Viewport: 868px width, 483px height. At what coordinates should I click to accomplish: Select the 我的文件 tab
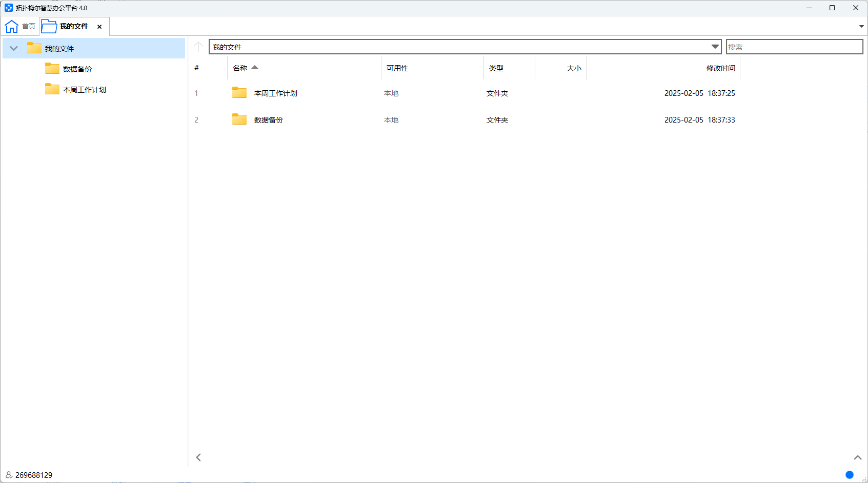[x=74, y=26]
